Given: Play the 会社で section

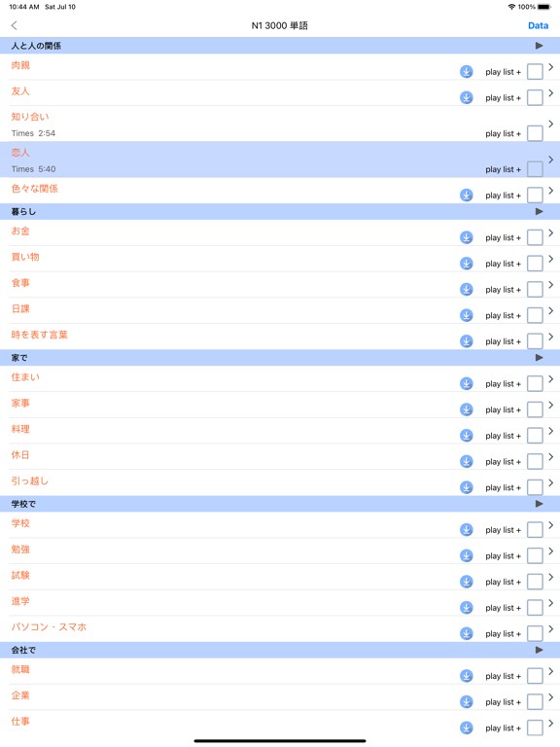Looking at the screenshot, I should 539,651.
